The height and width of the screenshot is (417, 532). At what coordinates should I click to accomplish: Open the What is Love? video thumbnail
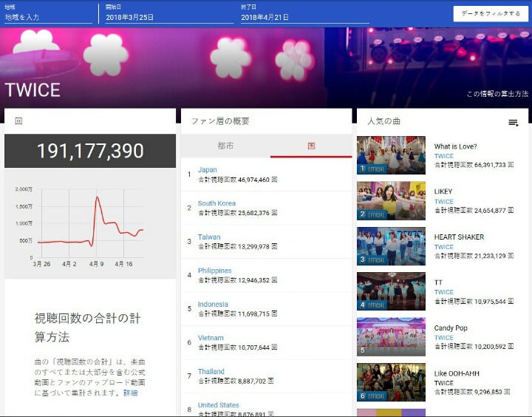(x=391, y=155)
